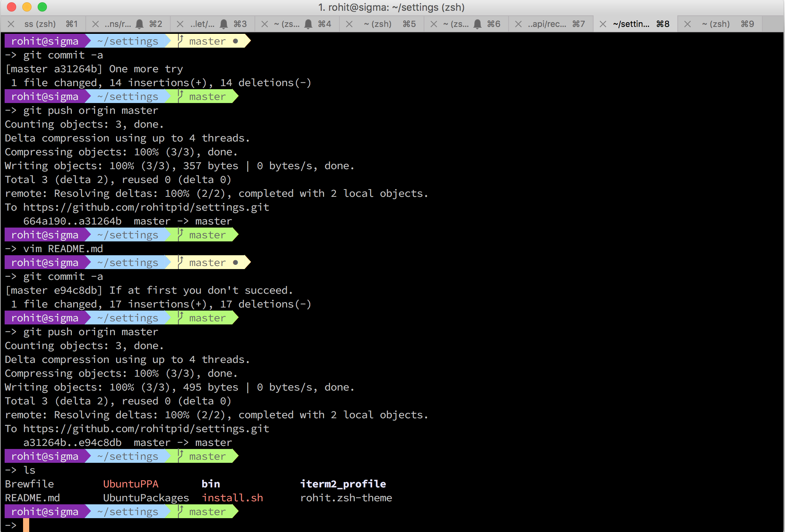Screen dimensions: 785x532
Task: Click install.sh in the ls output
Action: [232, 498]
